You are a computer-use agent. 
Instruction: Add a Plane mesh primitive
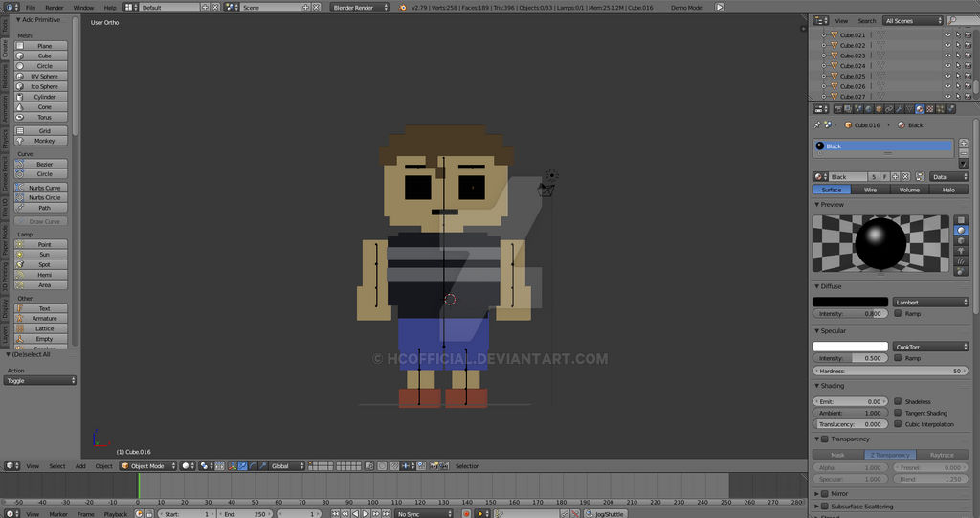[x=40, y=46]
